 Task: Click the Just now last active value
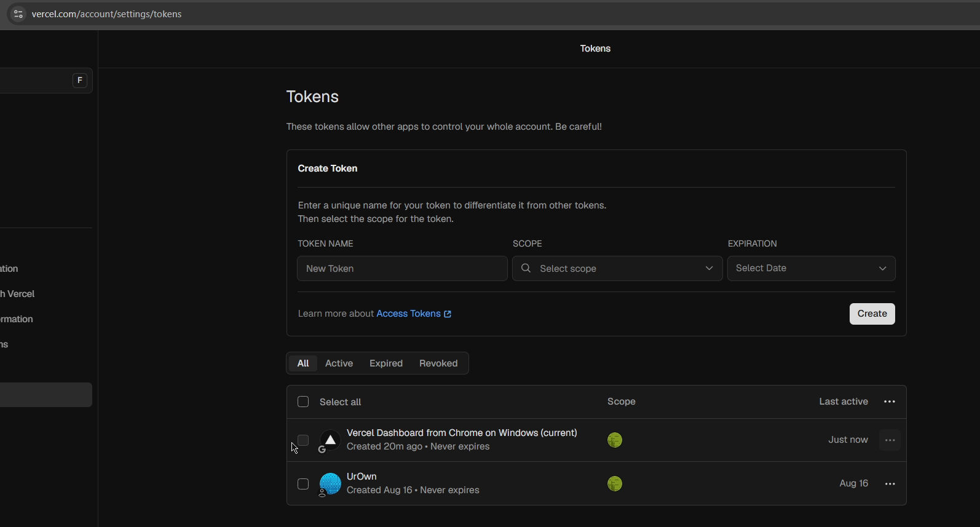(848, 440)
